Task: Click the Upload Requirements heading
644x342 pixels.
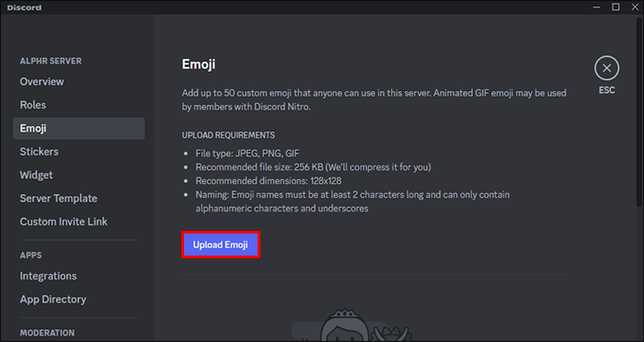Action: click(x=228, y=135)
